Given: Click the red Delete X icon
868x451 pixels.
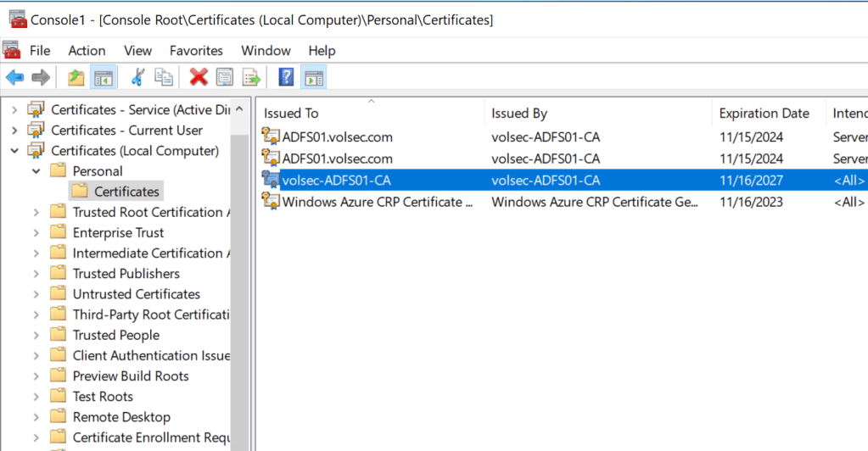Looking at the screenshot, I should tap(199, 78).
